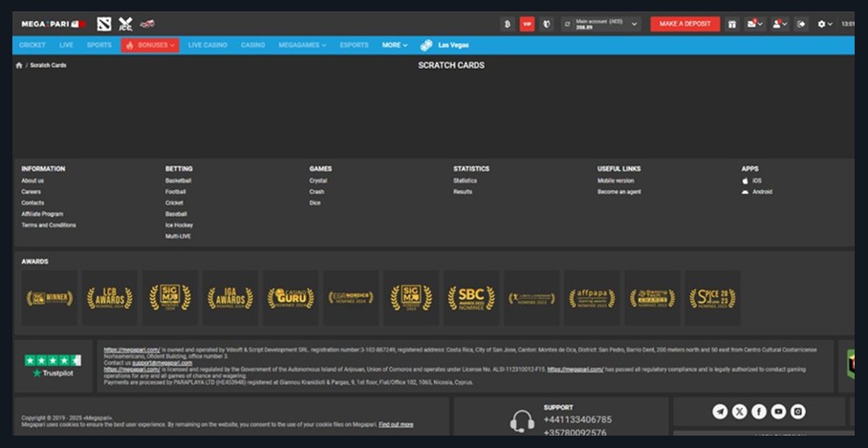This screenshot has height=448, width=868.
Task: Go home via breadcrumb house icon
Action: click(x=19, y=65)
